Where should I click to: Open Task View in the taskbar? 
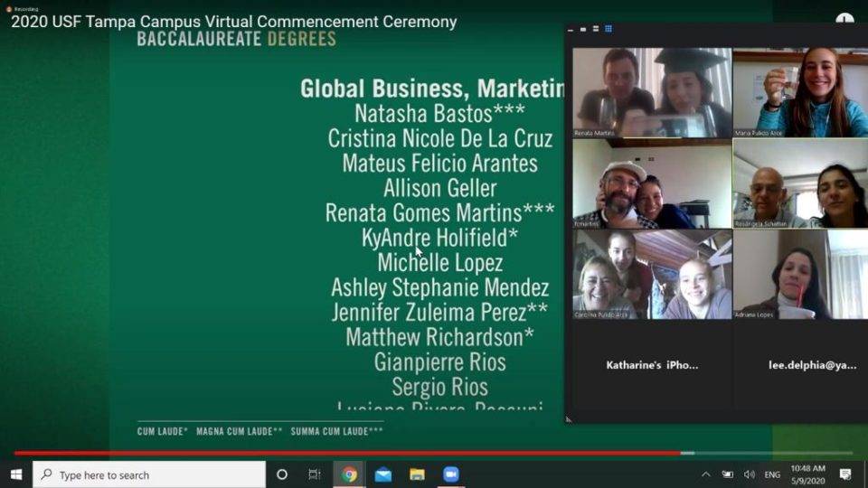coord(315,474)
